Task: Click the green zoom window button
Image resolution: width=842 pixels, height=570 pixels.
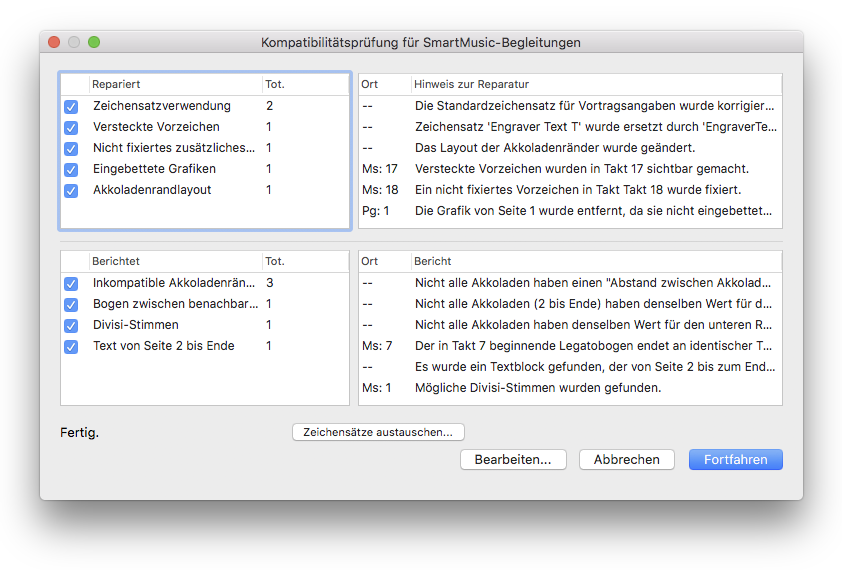Action: pos(94,42)
